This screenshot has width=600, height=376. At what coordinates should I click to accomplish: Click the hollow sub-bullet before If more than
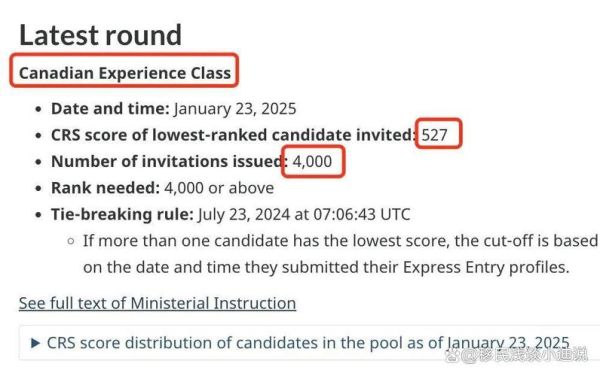point(71,241)
